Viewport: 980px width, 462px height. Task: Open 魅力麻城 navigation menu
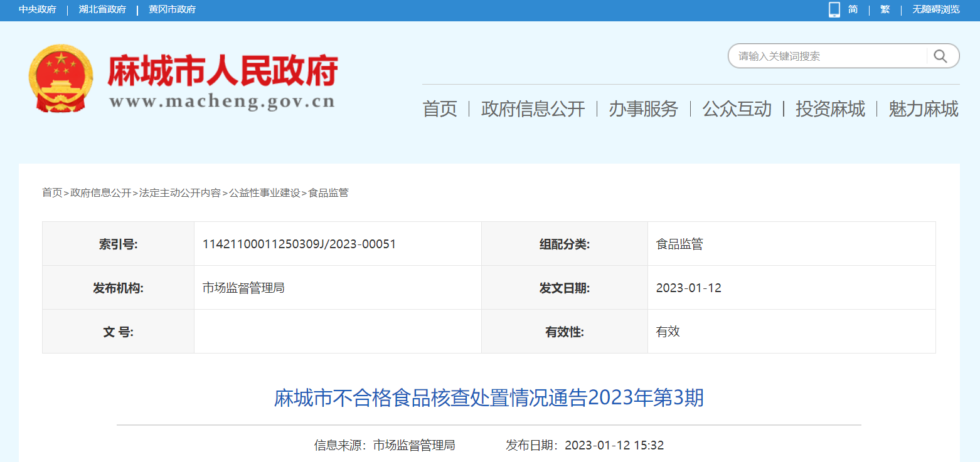click(x=924, y=109)
